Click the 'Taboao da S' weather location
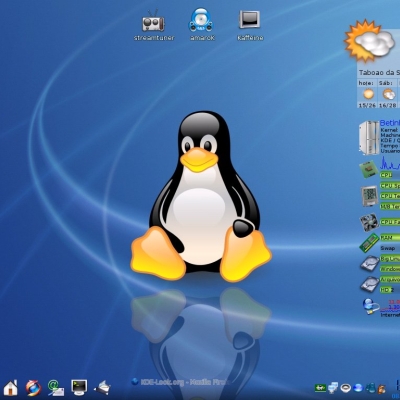This screenshot has height=400, width=400. pos(379,72)
